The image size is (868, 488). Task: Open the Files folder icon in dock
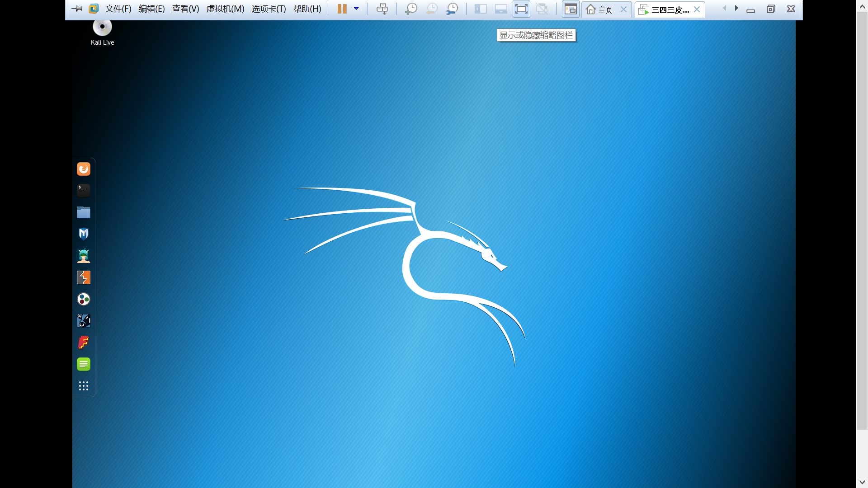[x=84, y=212]
